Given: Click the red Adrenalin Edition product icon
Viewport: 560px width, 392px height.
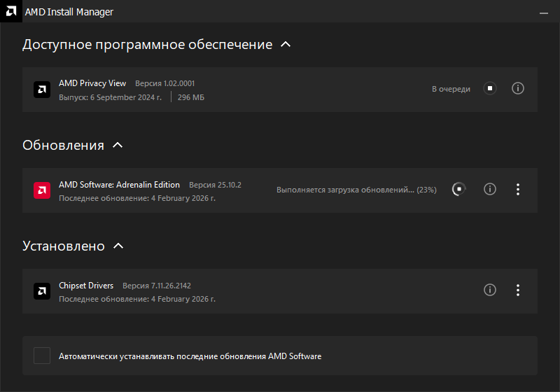Looking at the screenshot, I should pyautogui.click(x=42, y=190).
